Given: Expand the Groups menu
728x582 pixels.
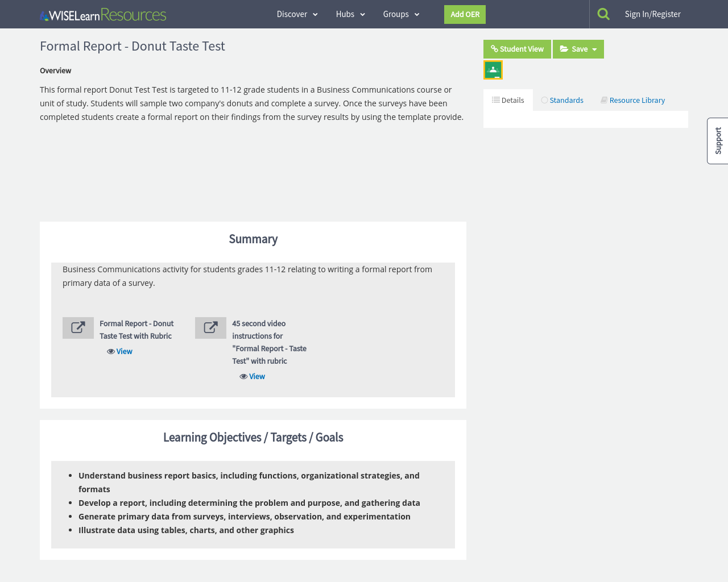Looking at the screenshot, I should click(x=401, y=14).
